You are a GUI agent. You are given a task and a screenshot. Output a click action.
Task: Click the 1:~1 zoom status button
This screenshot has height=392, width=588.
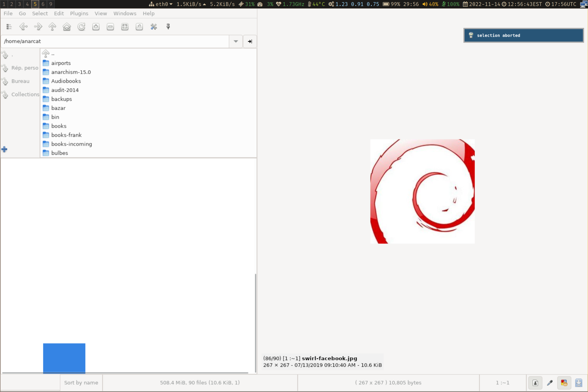coord(502,383)
